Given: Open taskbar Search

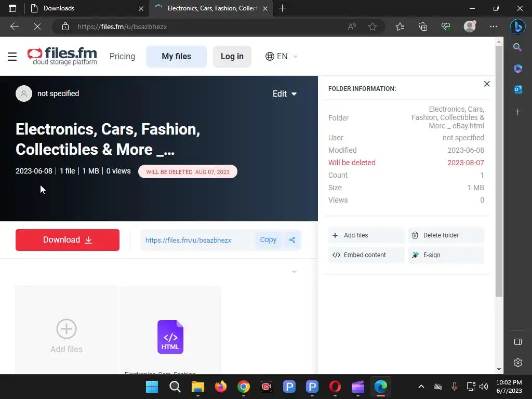Looking at the screenshot, I should (175, 387).
